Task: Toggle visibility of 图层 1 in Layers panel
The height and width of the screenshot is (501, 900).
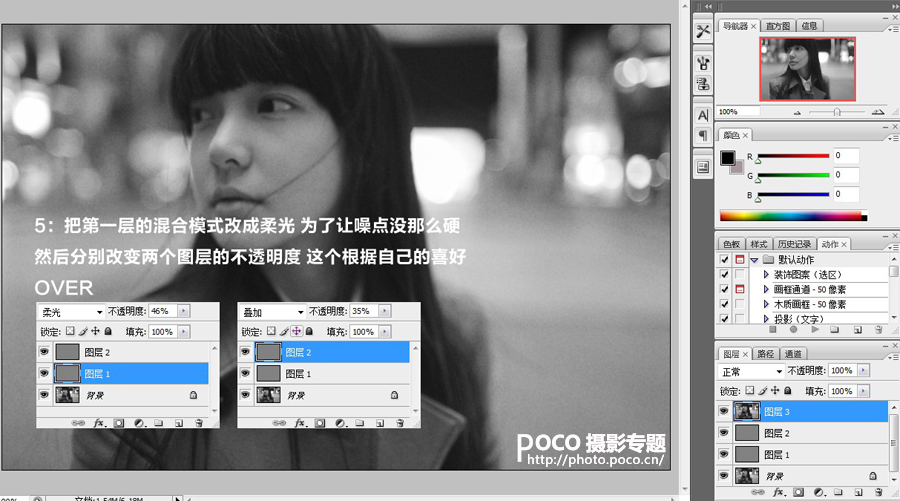Action: click(x=724, y=455)
